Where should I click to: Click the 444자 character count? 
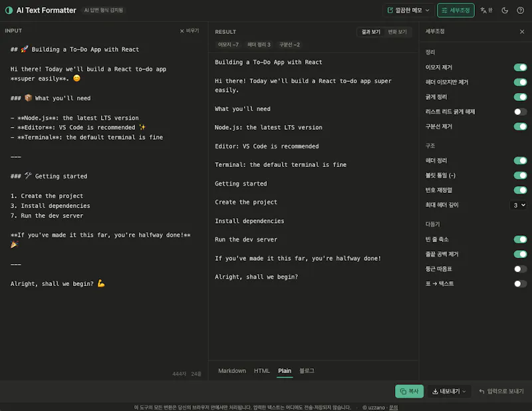[x=179, y=374]
